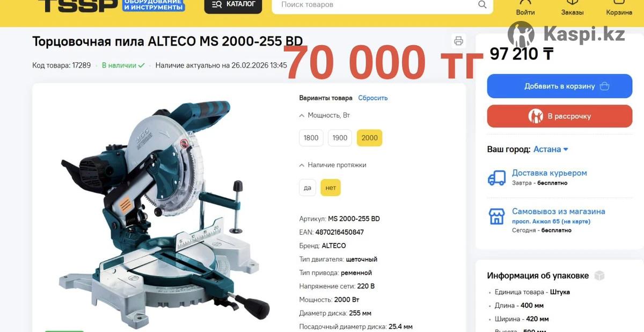This screenshot has height=332, width=644.
Task: Select the 1800 watt power option
Action: pos(311,138)
